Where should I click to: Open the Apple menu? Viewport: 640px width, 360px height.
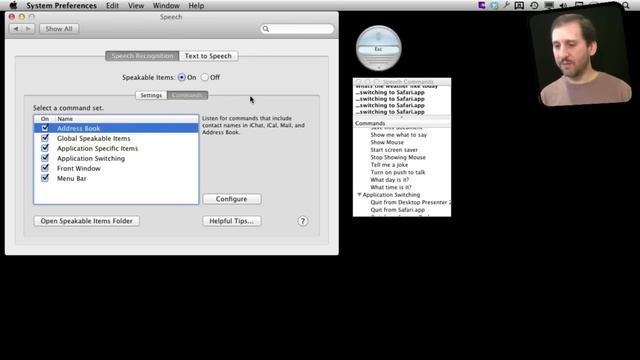click(13, 5)
